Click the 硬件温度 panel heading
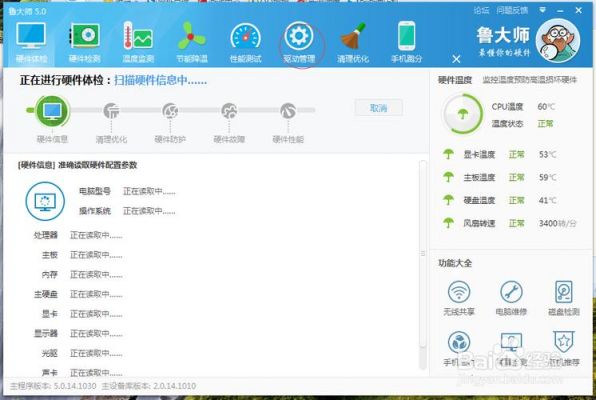The width and height of the screenshot is (596, 400). 455,80
